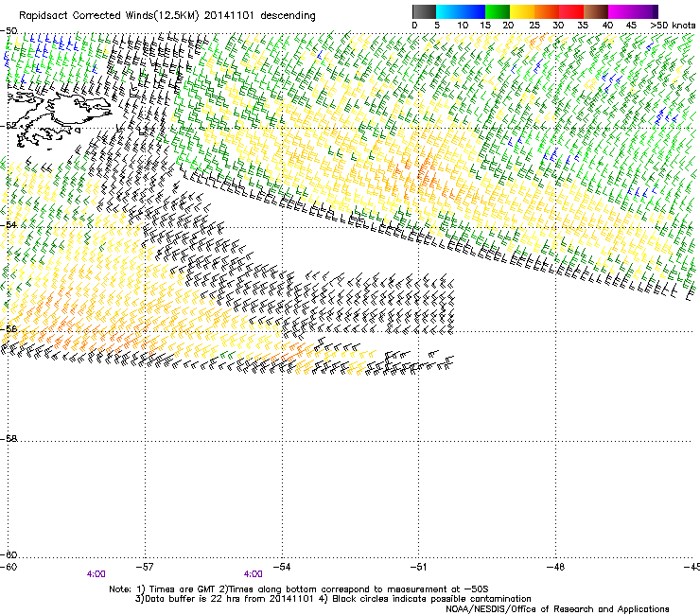Click the '25' legend scale label

(534, 26)
